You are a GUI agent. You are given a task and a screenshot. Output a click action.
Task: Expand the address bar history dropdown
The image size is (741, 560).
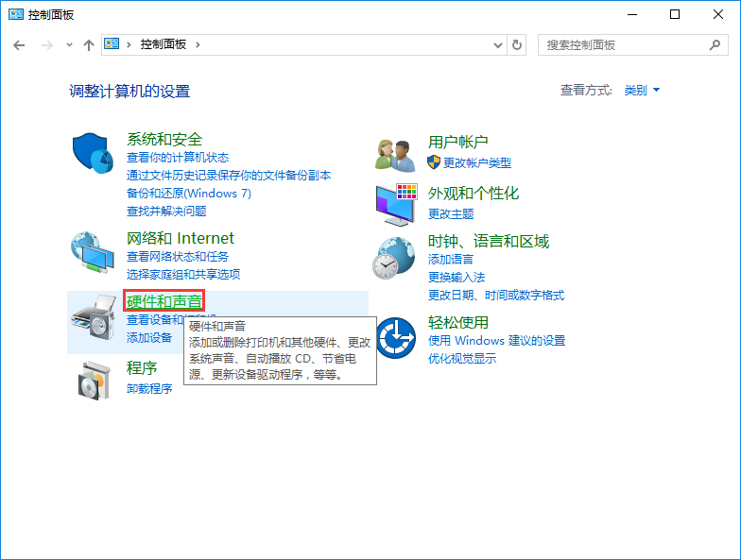coord(499,44)
